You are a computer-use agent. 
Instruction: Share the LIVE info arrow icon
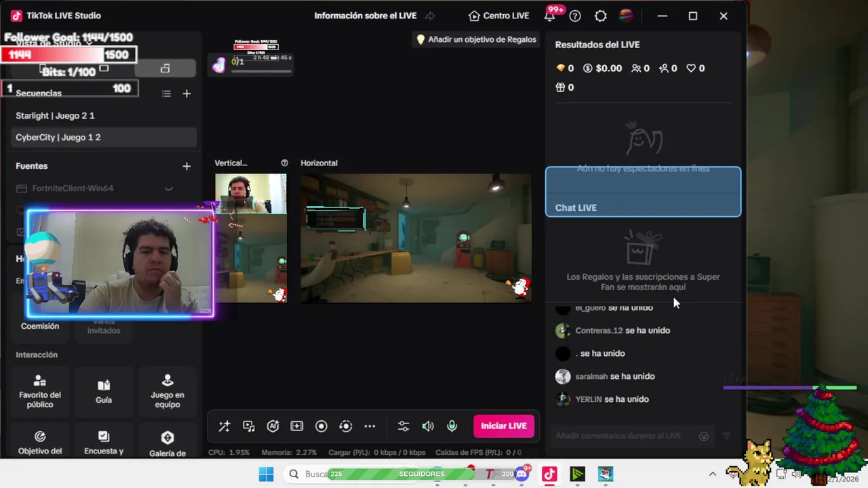click(430, 16)
